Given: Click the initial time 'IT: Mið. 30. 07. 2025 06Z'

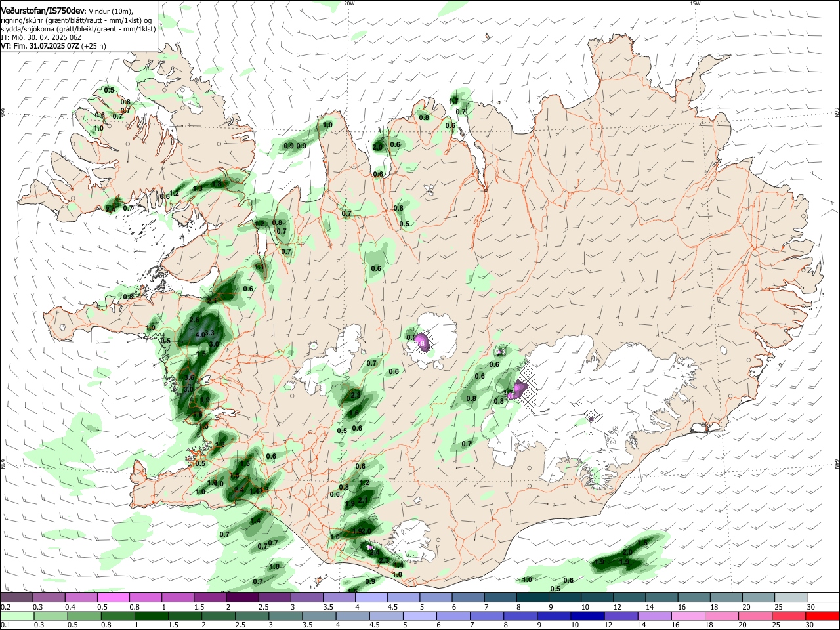Looking at the screenshot, I should (41, 38).
